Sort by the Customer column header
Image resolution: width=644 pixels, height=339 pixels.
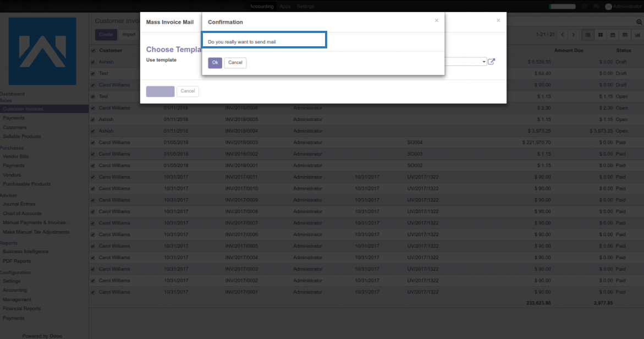(x=111, y=51)
